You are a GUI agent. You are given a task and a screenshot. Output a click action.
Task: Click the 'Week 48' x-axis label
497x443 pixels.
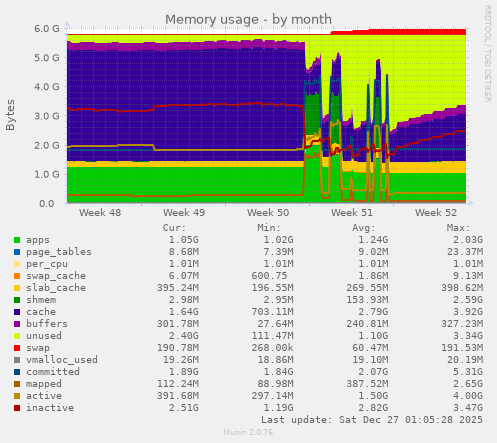(x=100, y=213)
